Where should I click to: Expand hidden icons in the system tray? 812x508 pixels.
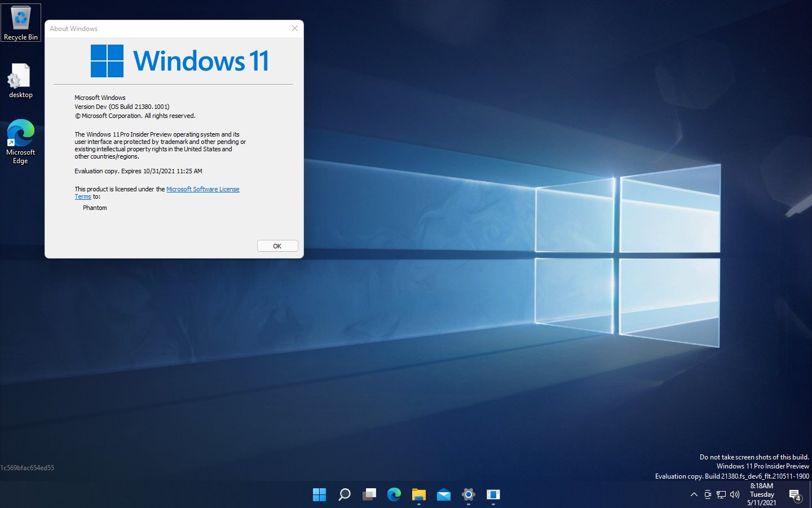coord(694,494)
